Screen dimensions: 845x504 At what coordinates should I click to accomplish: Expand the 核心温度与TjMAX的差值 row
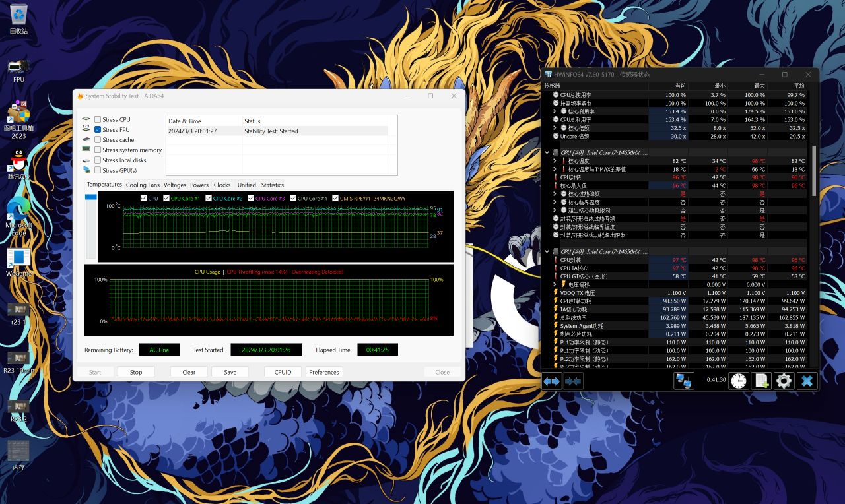pyautogui.click(x=555, y=169)
